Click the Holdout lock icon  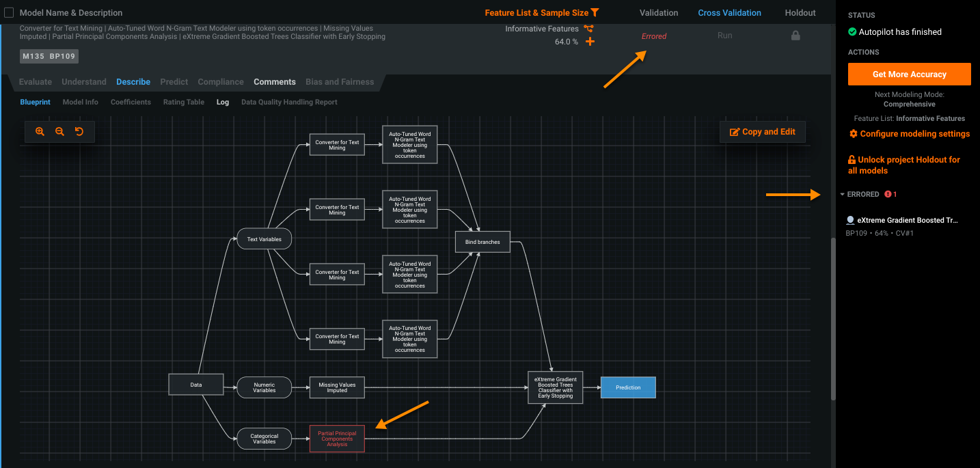pos(795,36)
